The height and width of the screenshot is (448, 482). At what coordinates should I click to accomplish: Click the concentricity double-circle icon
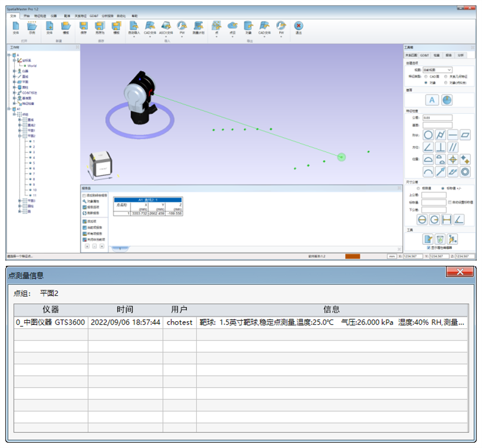point(465,171)
